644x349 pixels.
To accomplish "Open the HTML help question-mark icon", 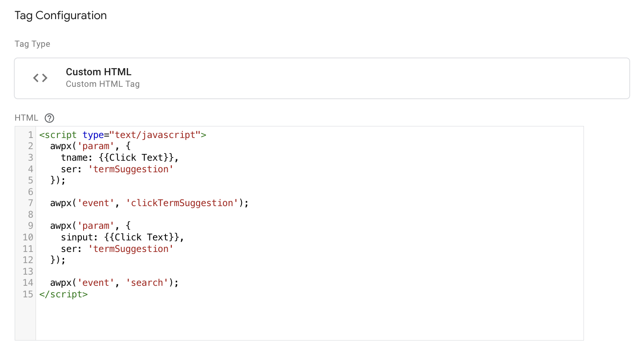I will 49,118.
